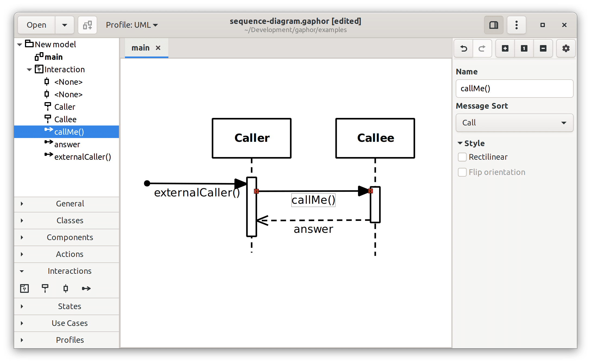Select the callMe() tree item
The height and width of the screenshot is (364, 591).
[67, 132]
